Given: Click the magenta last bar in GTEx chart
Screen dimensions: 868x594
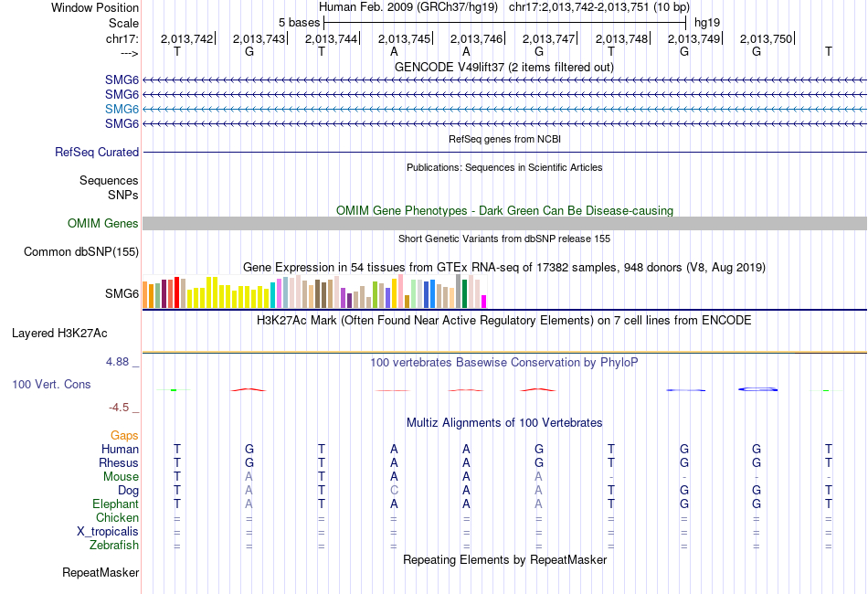Looking at the screenshot, I should click(484, 302).
